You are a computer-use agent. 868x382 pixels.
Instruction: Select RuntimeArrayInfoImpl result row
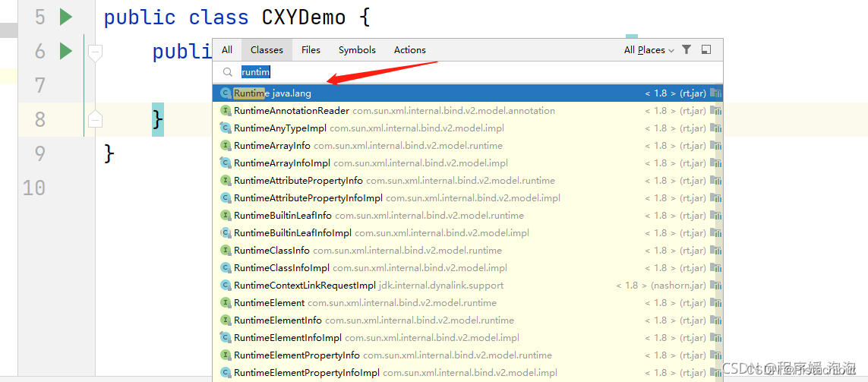[468, 163]
